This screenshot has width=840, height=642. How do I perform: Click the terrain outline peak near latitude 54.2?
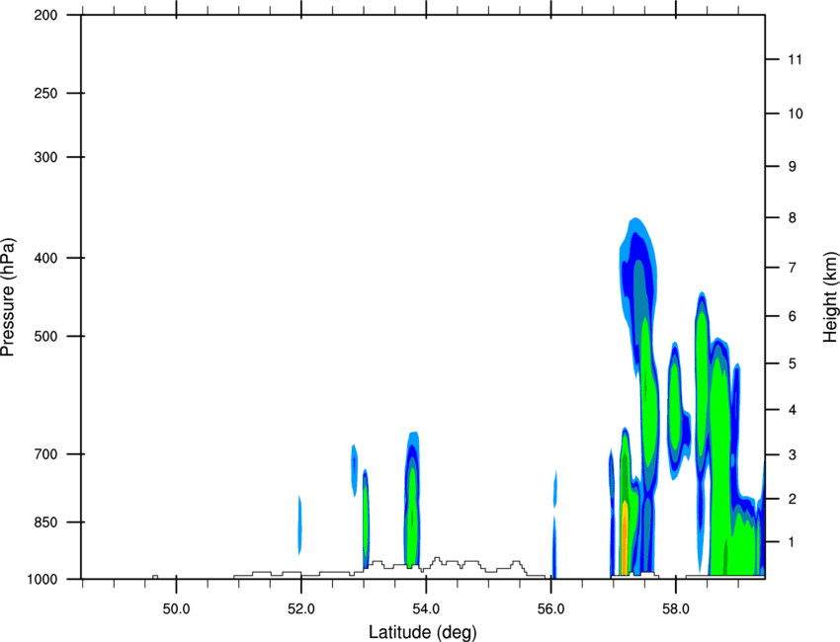438,560
